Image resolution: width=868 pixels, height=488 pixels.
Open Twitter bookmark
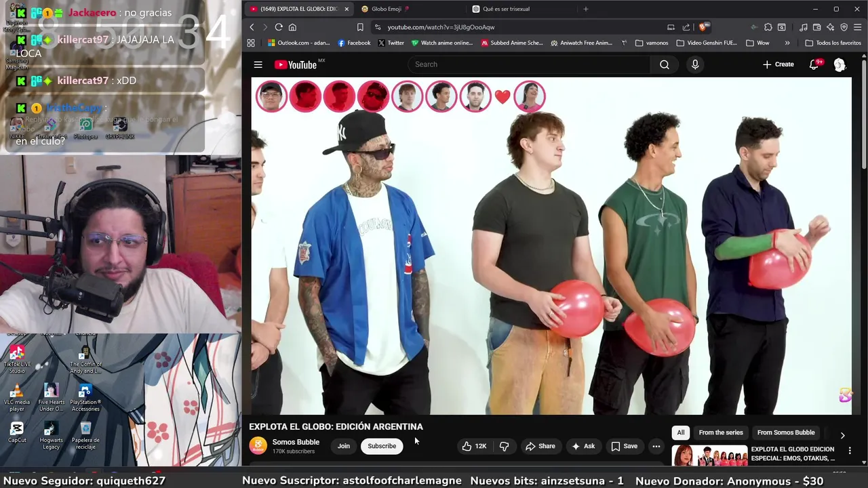point(391,43)
